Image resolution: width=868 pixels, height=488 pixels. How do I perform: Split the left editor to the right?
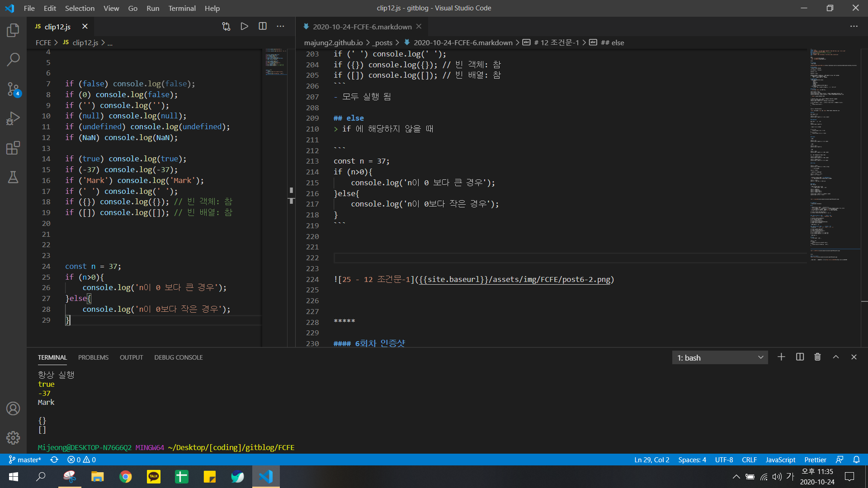click(x=263, y=27)
